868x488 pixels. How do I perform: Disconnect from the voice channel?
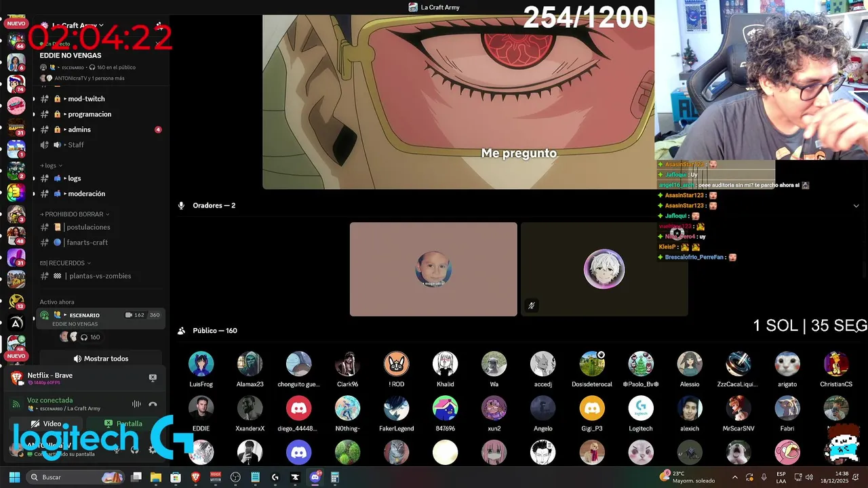coord(153,404)
